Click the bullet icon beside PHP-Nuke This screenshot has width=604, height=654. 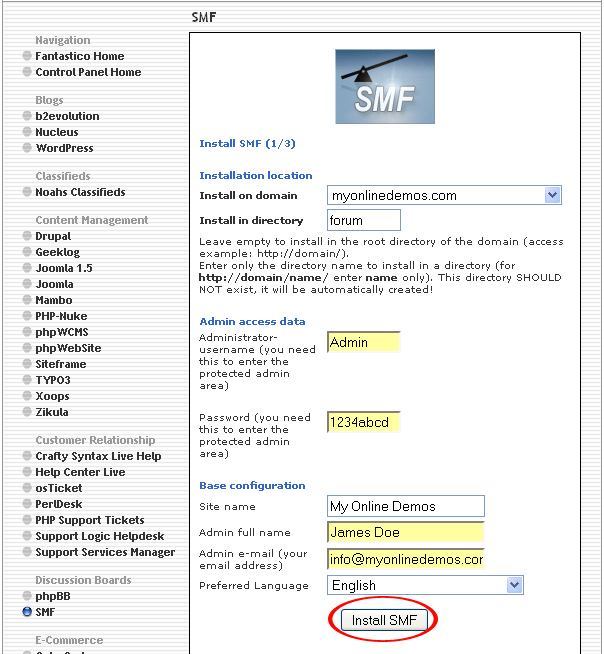coord(27,315)
